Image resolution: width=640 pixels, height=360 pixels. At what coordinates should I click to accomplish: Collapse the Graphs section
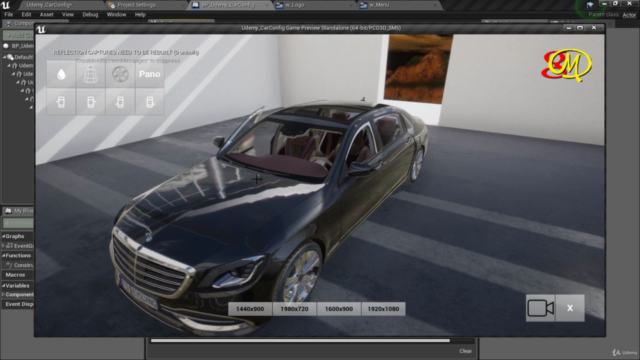pos(3,236)
